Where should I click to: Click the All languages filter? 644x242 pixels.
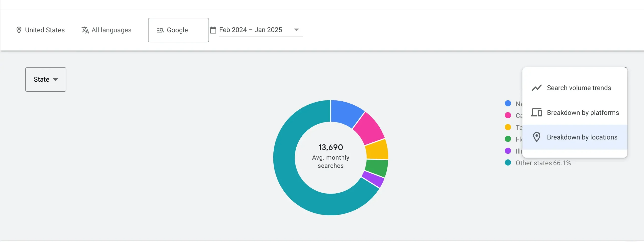[111, 30]
